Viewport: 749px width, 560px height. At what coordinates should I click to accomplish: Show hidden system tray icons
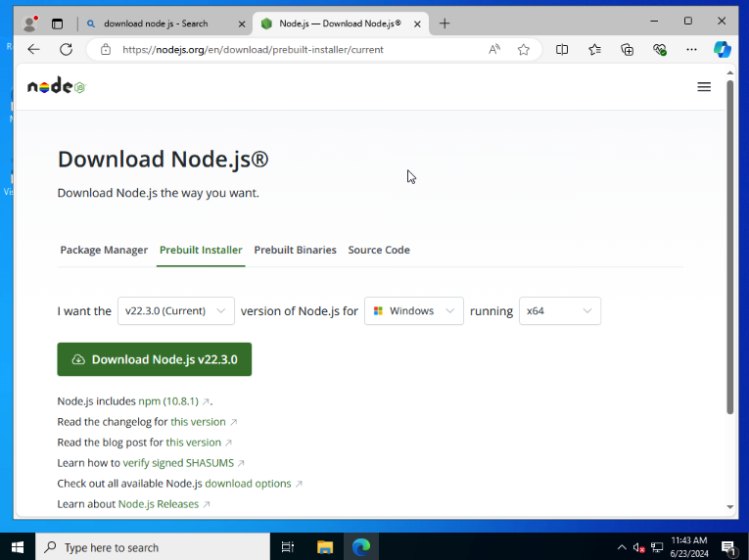click(622, 547)
